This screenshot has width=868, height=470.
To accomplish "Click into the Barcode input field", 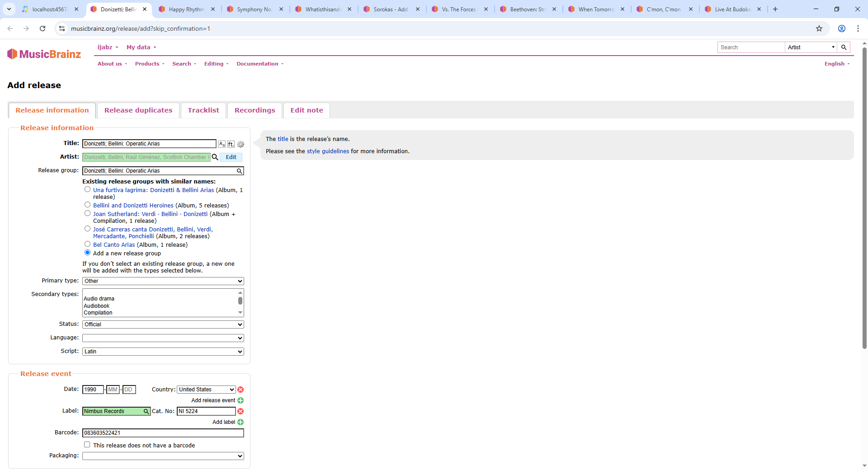I will (x=163, y=433).
